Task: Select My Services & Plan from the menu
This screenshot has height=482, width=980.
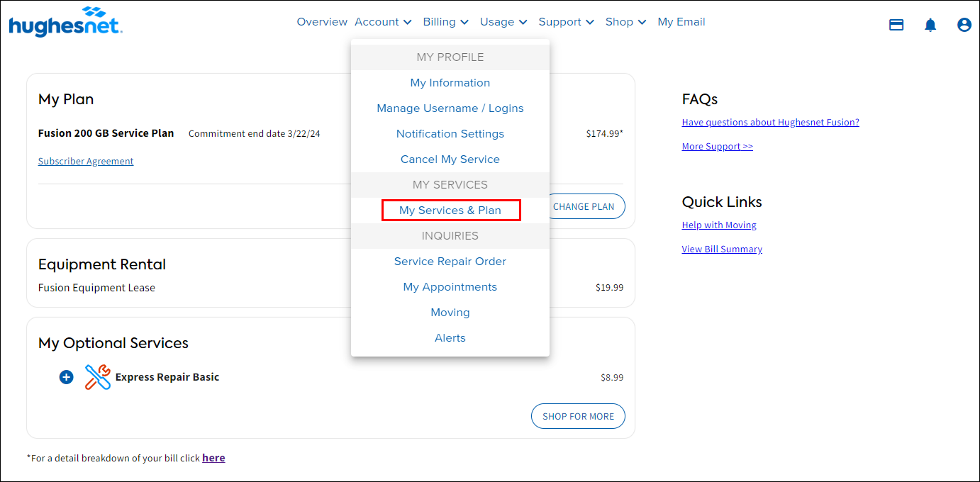Action: point(450,210)
